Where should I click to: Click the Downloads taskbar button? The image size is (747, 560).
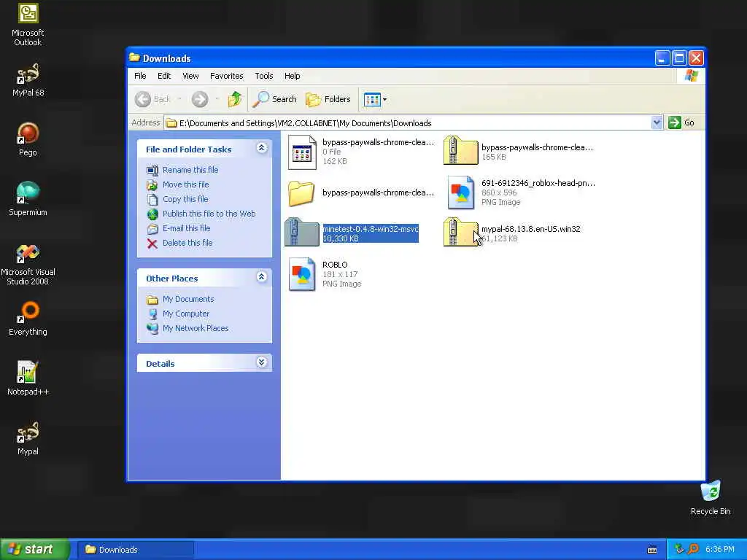(136, 550)
